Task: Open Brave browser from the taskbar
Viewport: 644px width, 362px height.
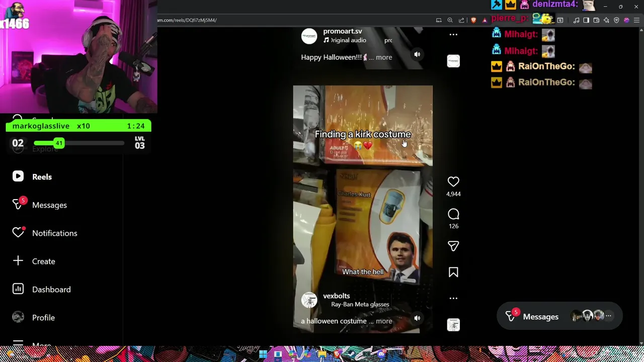Action: pyautogui.click(x=337, y=354)
